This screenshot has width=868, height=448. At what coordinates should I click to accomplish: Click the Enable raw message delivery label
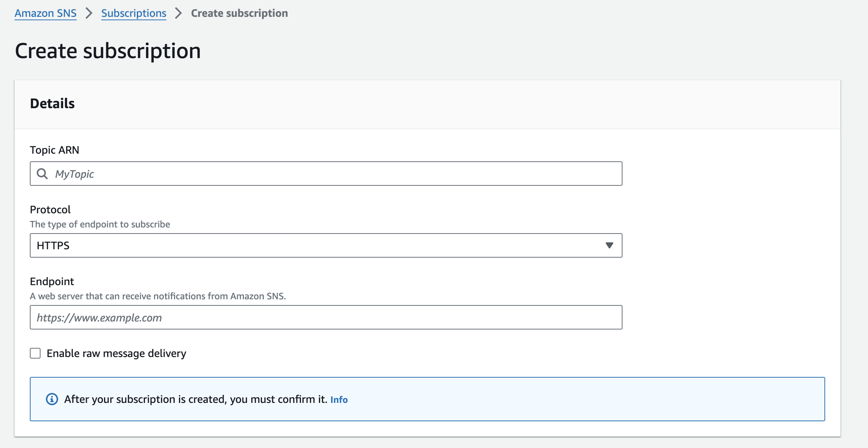tap(116, 353)
